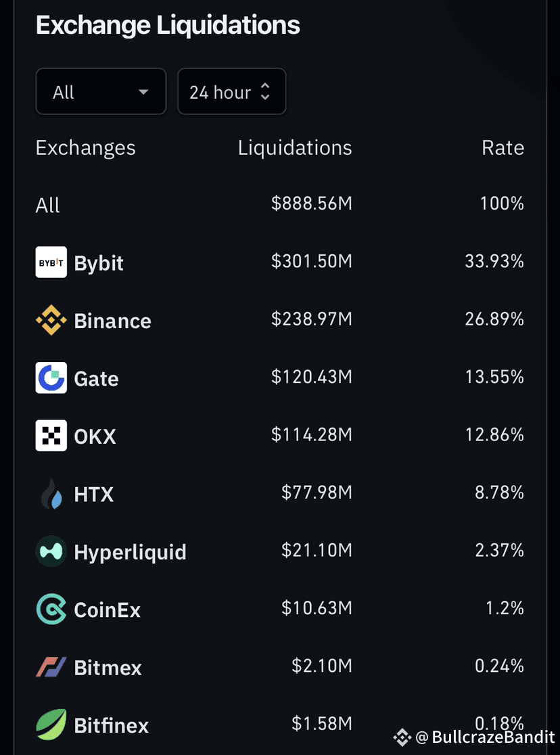560x755 pixels.
Task: Select the Gate exchange logo
Action: click(x=51, y=377)
